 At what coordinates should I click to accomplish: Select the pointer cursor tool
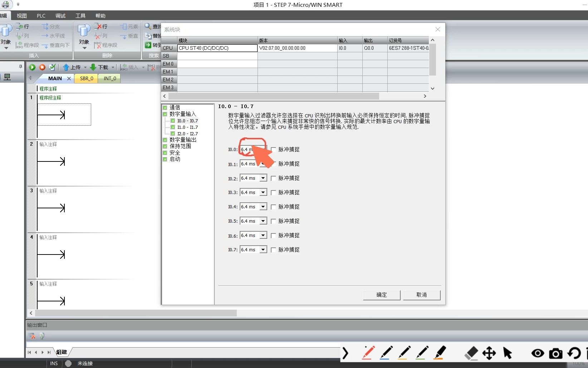tap(508, 353)
